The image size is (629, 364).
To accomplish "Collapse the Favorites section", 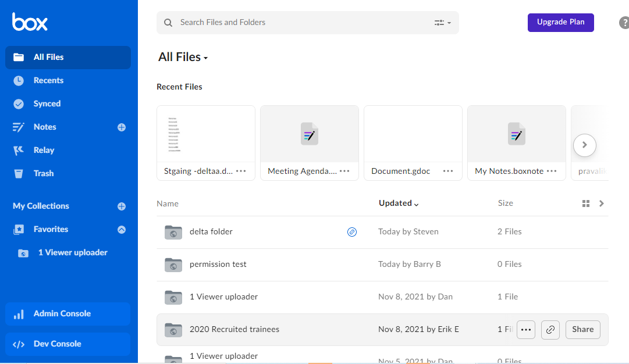I will (121, 229).
